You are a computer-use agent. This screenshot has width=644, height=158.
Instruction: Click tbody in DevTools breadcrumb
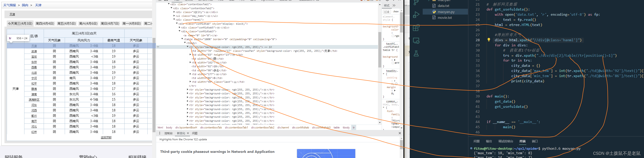(x=346, y=128)
